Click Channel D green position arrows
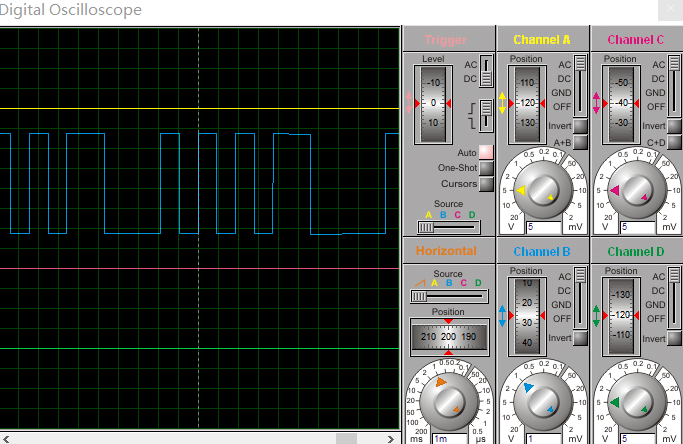683x444 pixels. [x=596, y=315]
